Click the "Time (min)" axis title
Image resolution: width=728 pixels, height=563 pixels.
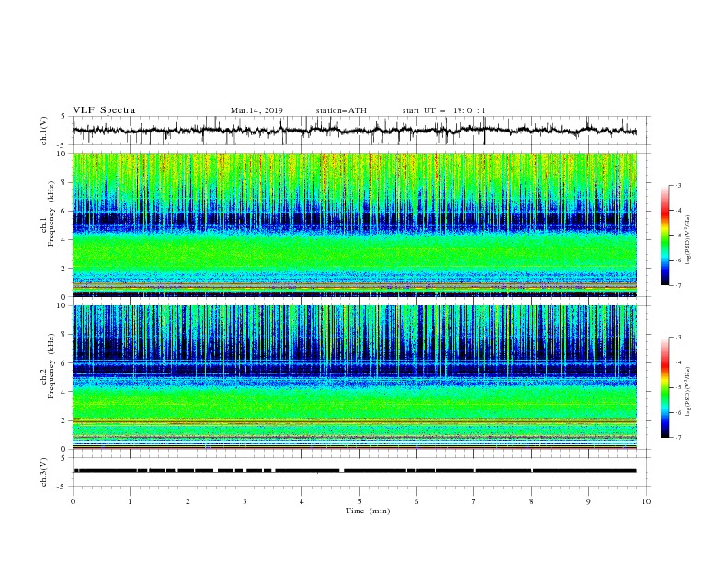368,511
